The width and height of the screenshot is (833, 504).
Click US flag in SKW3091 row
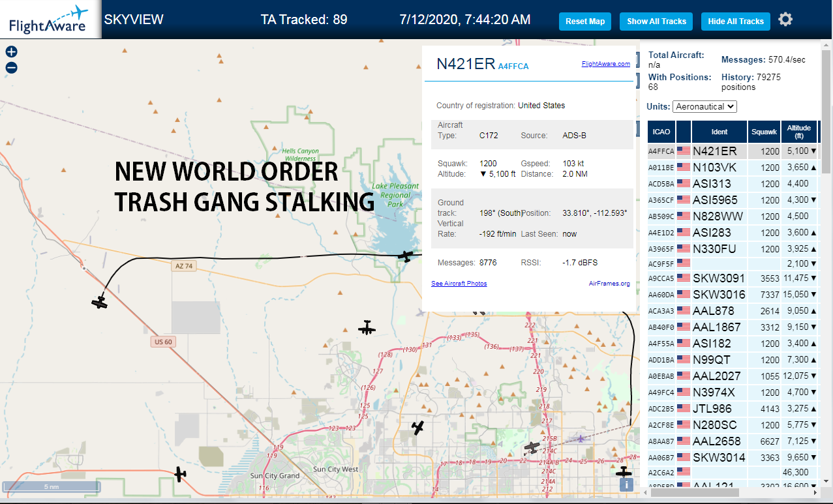coord(684,278)
